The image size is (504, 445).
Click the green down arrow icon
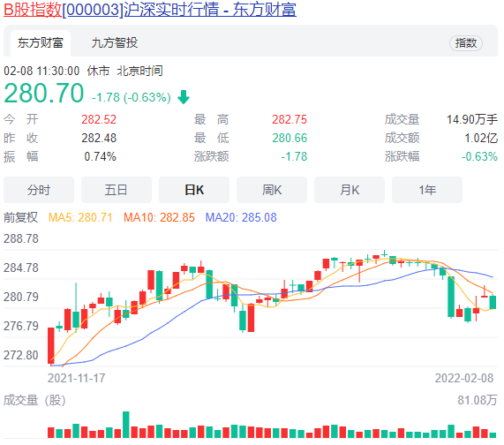184,97
